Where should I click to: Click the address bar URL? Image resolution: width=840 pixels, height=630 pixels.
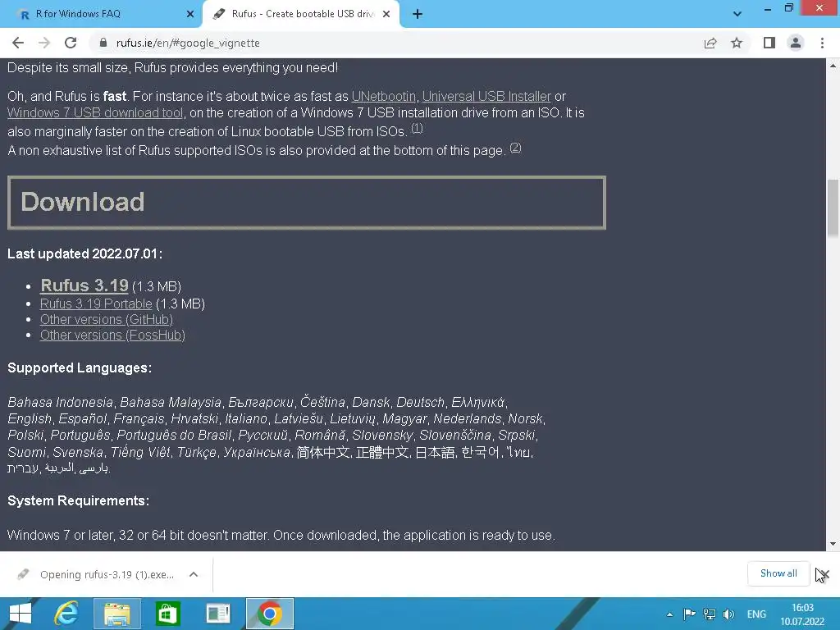[188, 43]
